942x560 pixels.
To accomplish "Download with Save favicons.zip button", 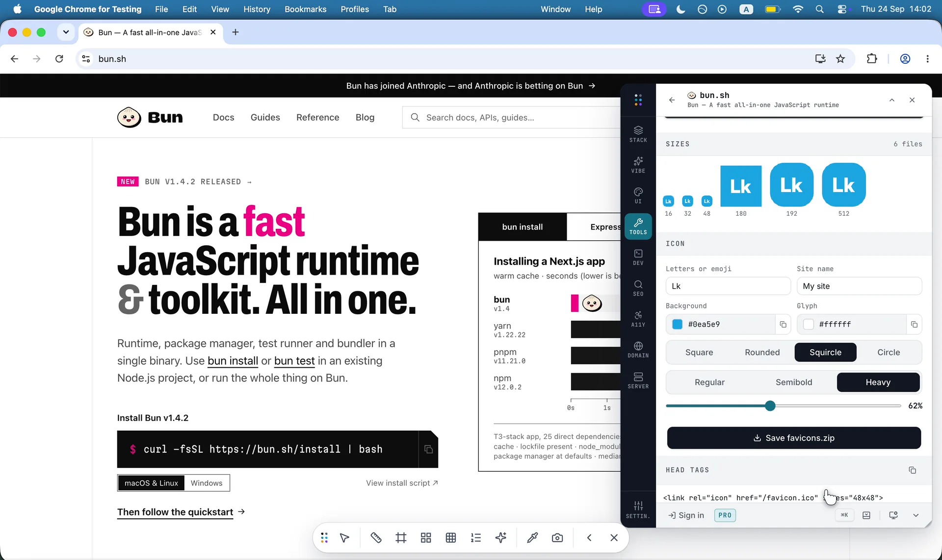I will (794, 438).
